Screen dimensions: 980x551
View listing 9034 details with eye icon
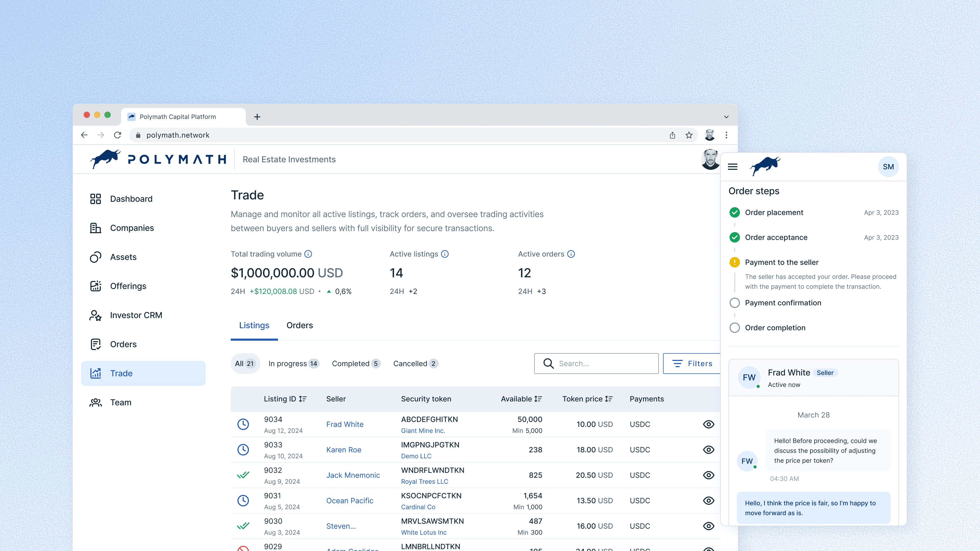coord(708,424)
